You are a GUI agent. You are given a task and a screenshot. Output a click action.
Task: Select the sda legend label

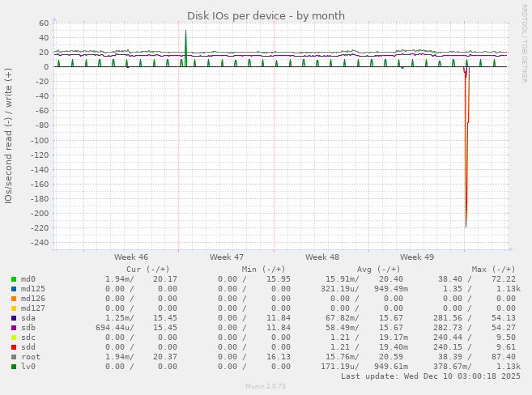click(28, 318)
